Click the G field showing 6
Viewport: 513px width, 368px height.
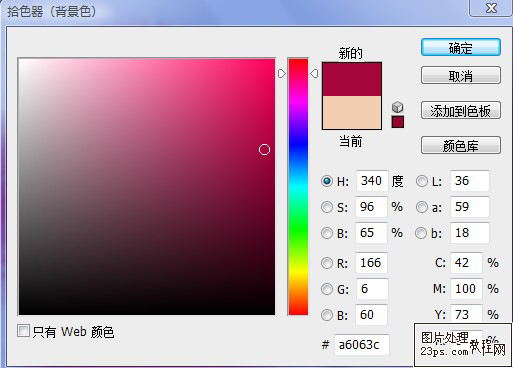(372, 289)
